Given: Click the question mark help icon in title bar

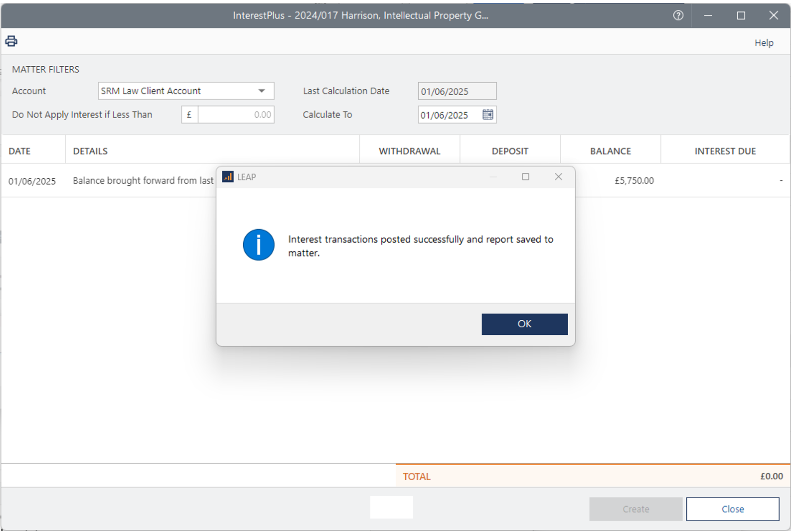Looking at the screenshot, I should click(678, 15).
